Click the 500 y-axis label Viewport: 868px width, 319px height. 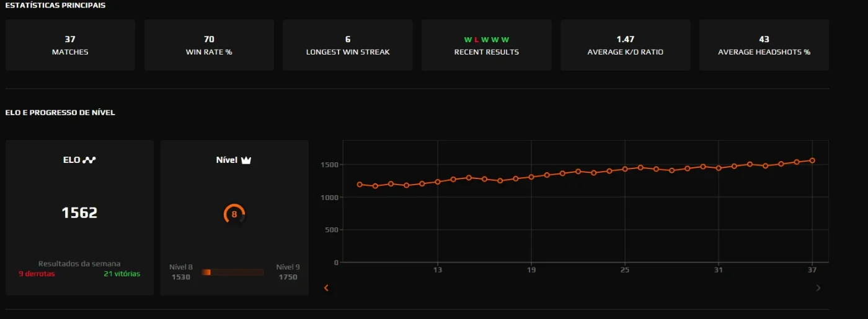[332, 230]
